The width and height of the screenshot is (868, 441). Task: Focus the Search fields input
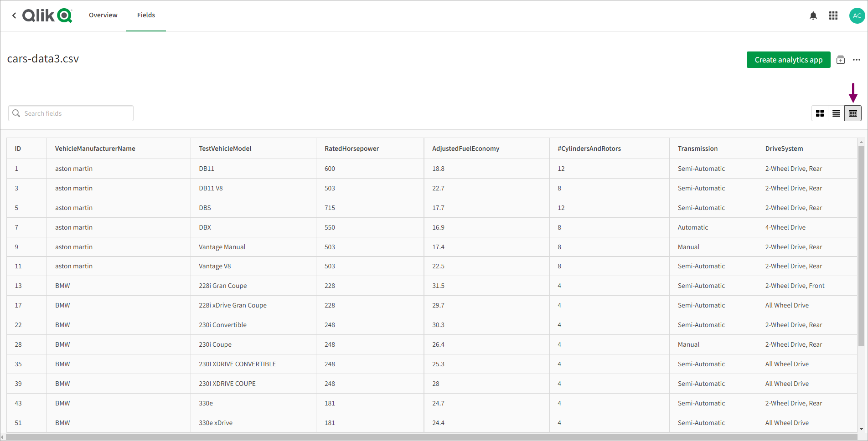click(x=71, y=113)
